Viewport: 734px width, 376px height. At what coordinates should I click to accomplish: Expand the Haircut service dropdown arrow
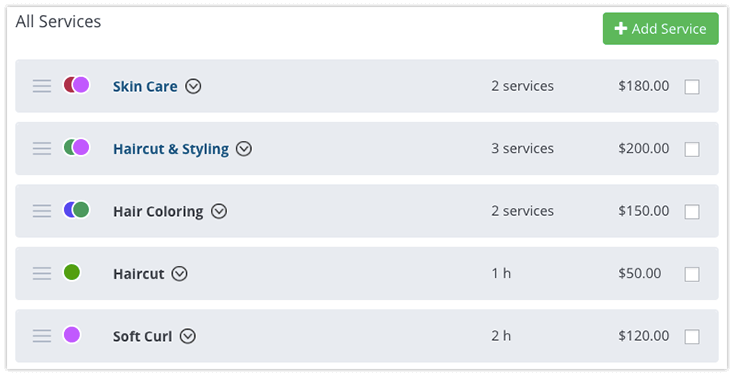point(179,273)
